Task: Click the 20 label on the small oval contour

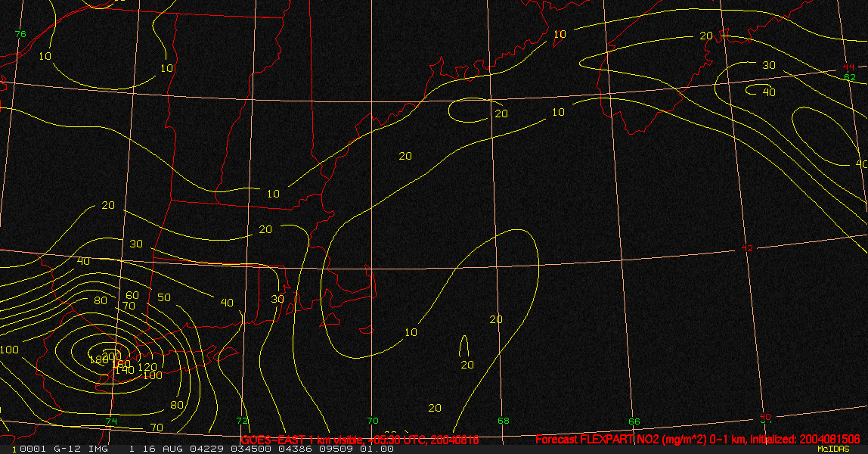Action: 501,113
